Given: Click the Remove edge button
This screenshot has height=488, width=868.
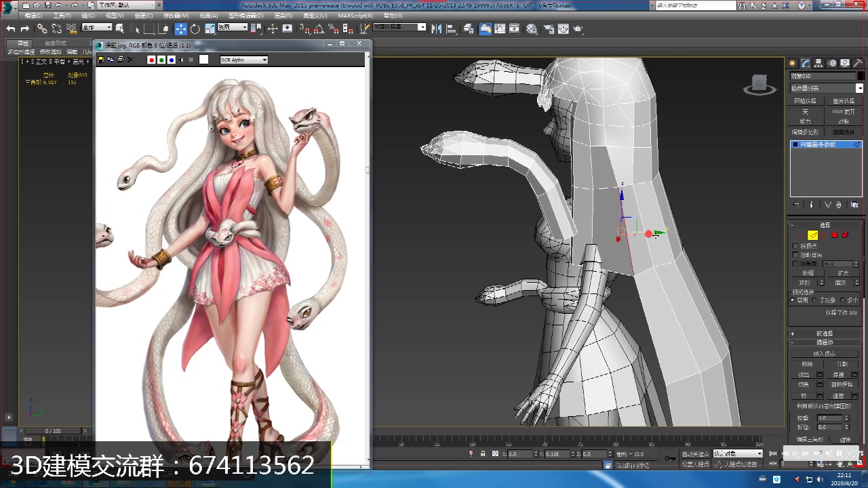Looking at the screenshot, I should tap(807, 364).
